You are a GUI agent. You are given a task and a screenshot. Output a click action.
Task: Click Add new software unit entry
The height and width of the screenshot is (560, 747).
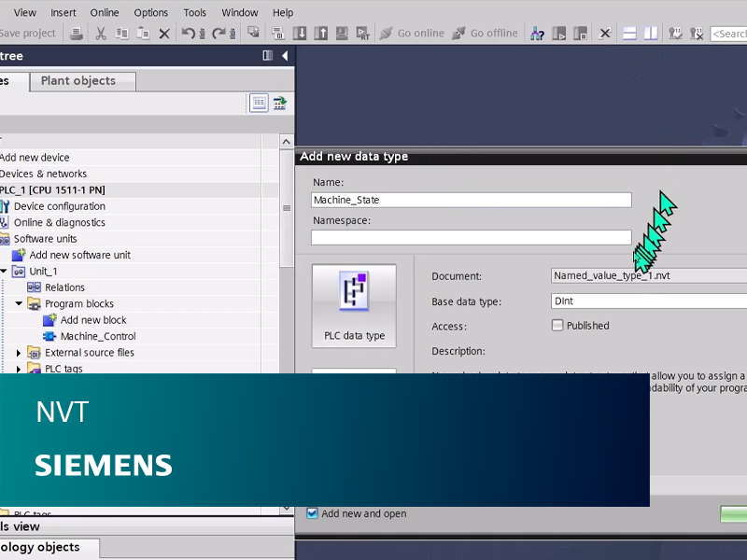tap(79, 255)
